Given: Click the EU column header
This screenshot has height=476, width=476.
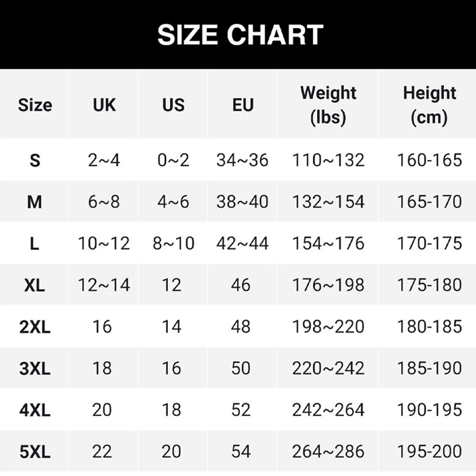Looking at the screenshot, I should (243, 105).
